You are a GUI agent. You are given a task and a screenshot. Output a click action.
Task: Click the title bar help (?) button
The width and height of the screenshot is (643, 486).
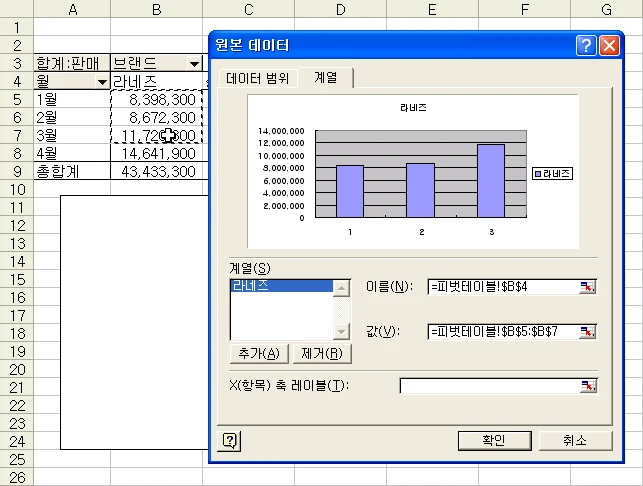586,45
